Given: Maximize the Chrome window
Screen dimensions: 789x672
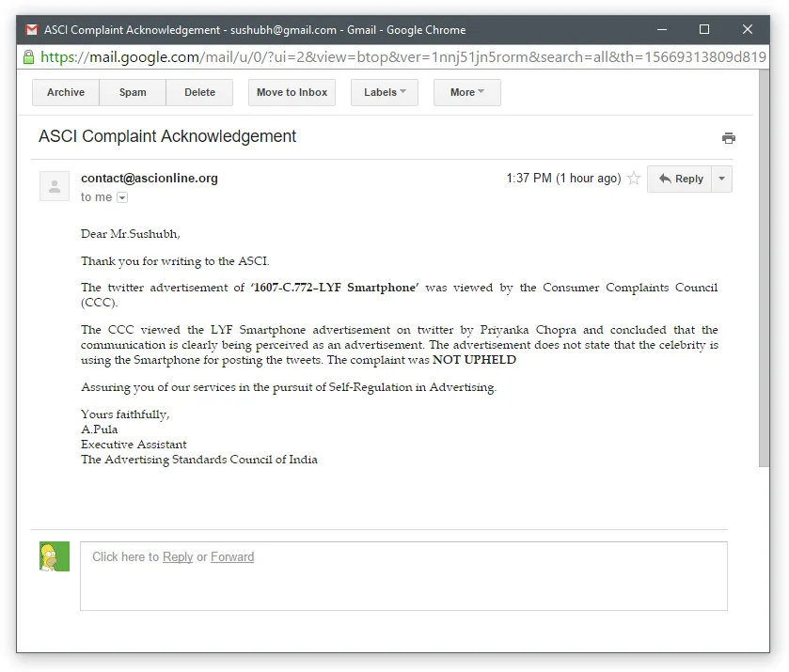Looking at the screenshot, I should pos(704,30).
